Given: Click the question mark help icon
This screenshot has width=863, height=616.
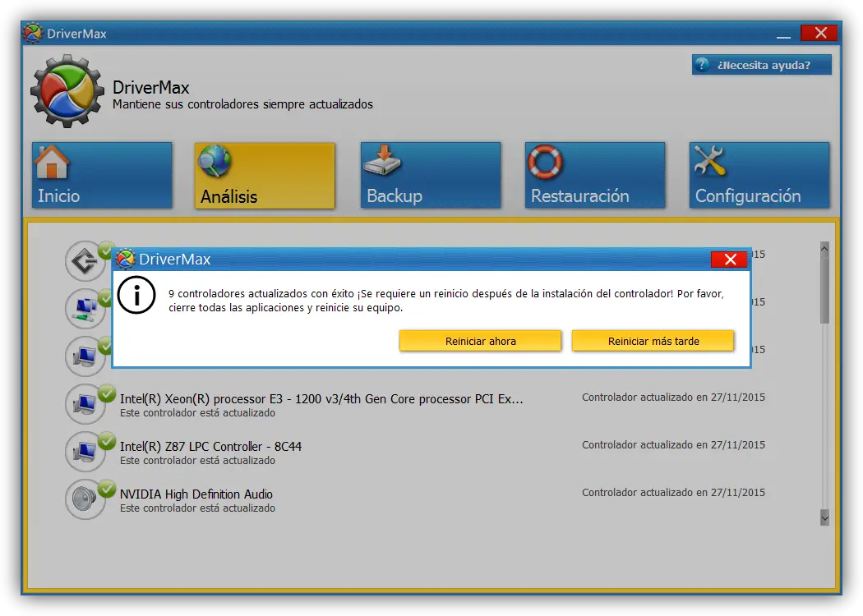Looking at the screenshot, I should [702, 64].
